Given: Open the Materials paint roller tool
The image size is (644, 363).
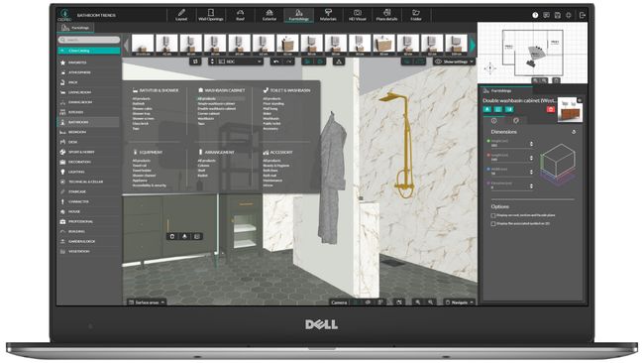Looking at the screenshot, I should coord(328,15).
